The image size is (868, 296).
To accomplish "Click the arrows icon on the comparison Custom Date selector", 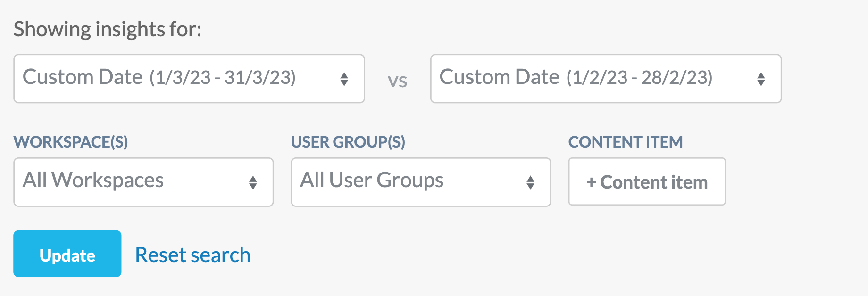I will [x=761, y=79].
